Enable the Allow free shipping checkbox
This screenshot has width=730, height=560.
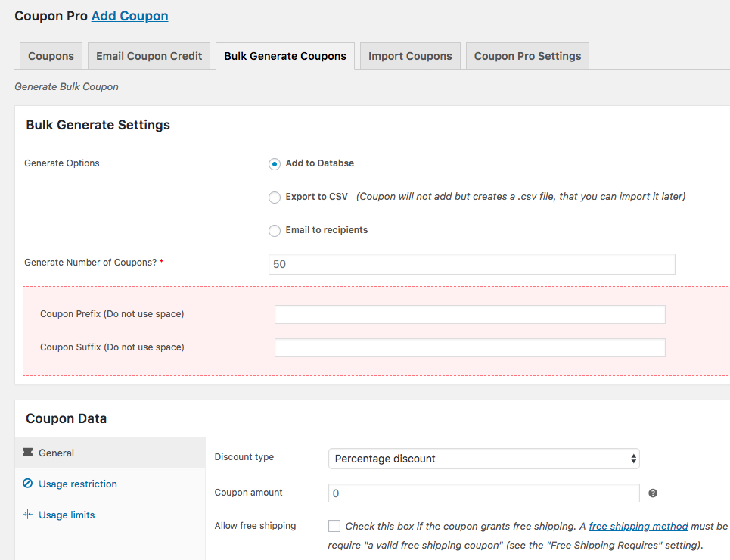click(334, 526)
